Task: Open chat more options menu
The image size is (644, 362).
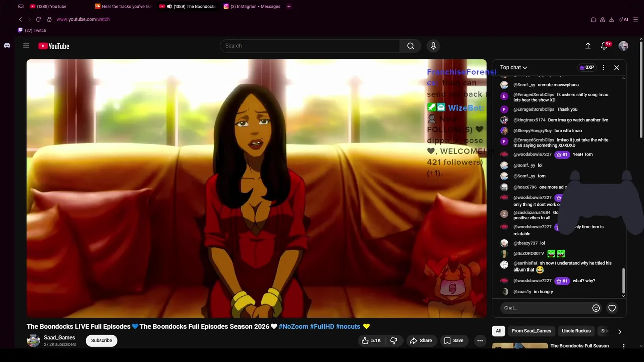Action: pos(603,67)
